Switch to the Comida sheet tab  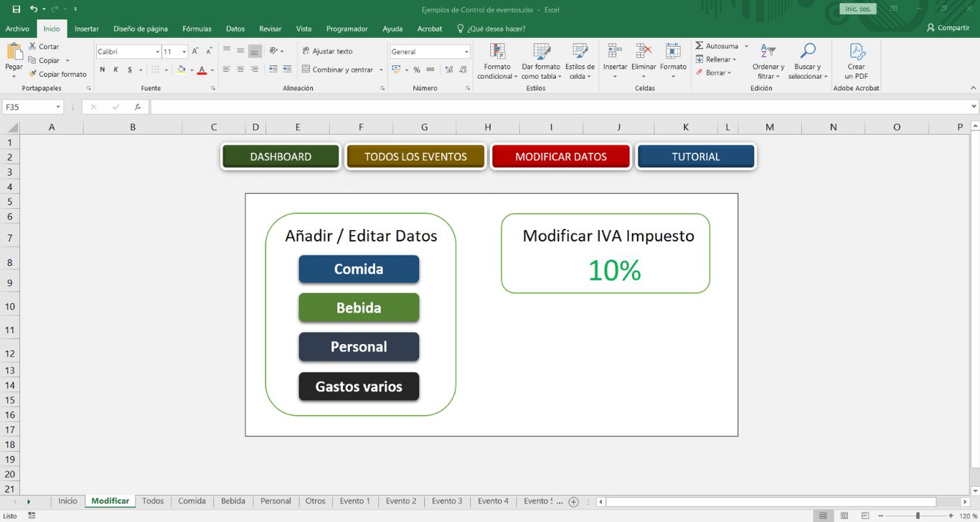click(x=192, y=501)
